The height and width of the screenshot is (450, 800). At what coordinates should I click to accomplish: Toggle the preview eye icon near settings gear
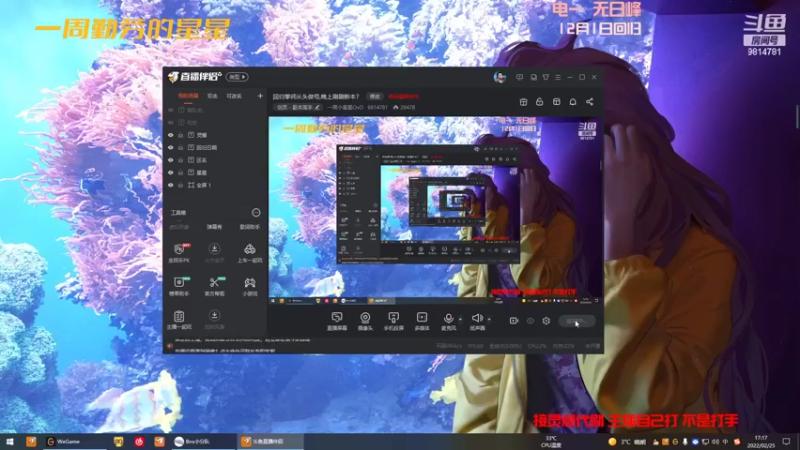pyautogui.click(x=530, y=321)
